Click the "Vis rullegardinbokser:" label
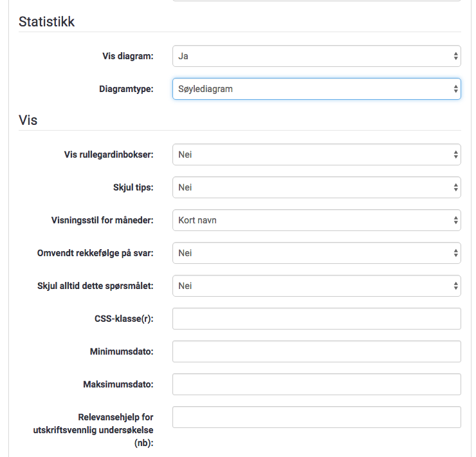The height and width of the screenshot is (457, 476). pos(109,154)
